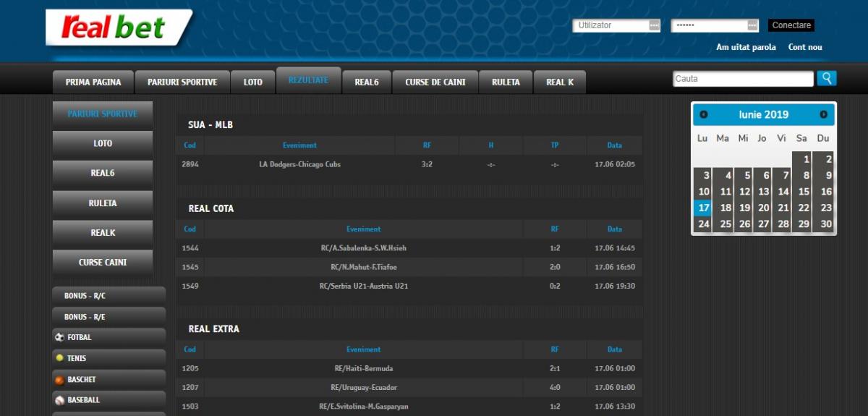Click the icon inside the Utilizator field

coord(655,25)
